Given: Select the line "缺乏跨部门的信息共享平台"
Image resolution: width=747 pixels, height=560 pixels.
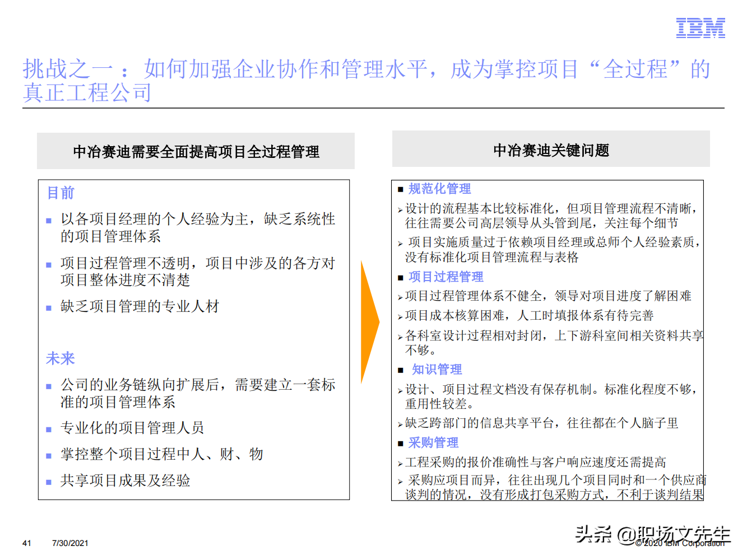Looking at the screenshot, I should [541, 423].
